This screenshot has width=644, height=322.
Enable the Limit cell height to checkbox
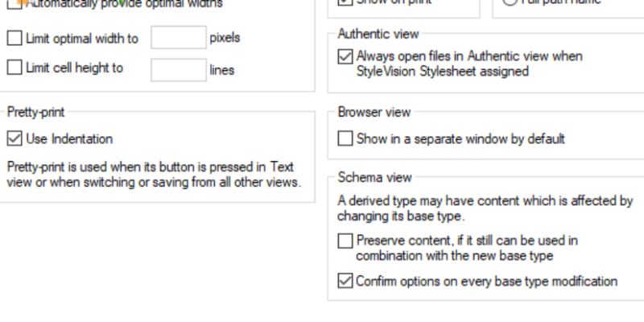tap(14, 68)
